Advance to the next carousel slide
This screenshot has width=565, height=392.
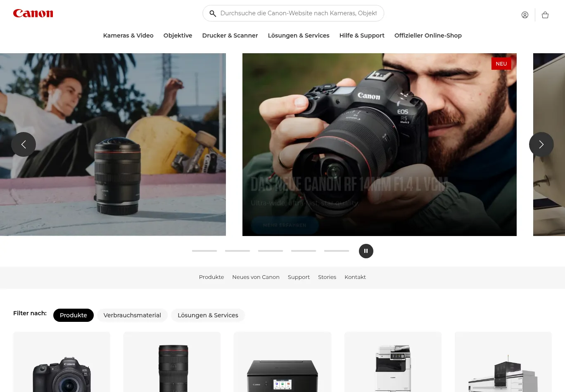[x=541, y=144]
